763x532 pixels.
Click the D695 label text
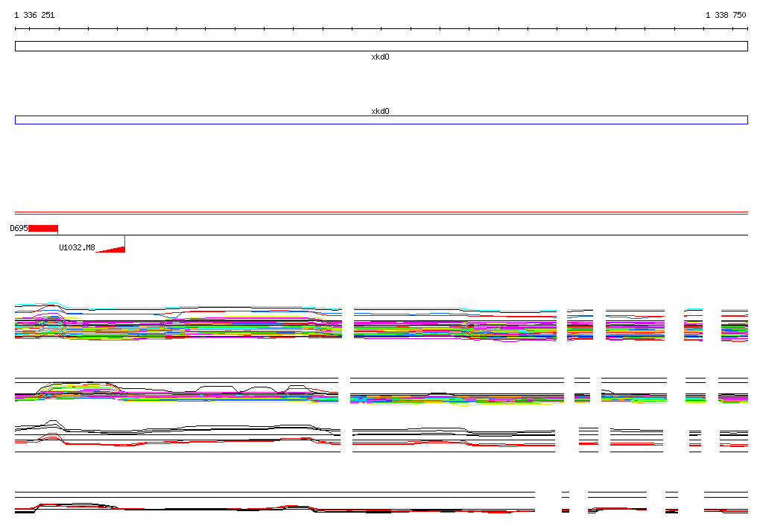19,228
